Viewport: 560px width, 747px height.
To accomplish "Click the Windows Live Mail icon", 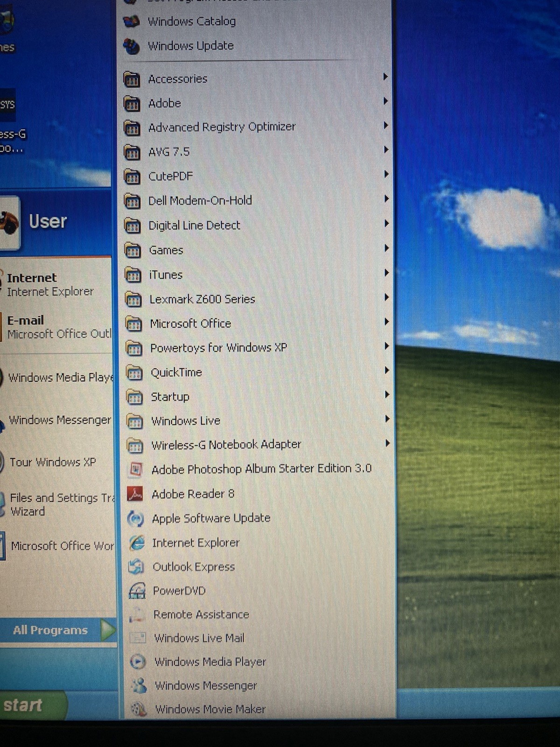I will [x=138, y=638].
